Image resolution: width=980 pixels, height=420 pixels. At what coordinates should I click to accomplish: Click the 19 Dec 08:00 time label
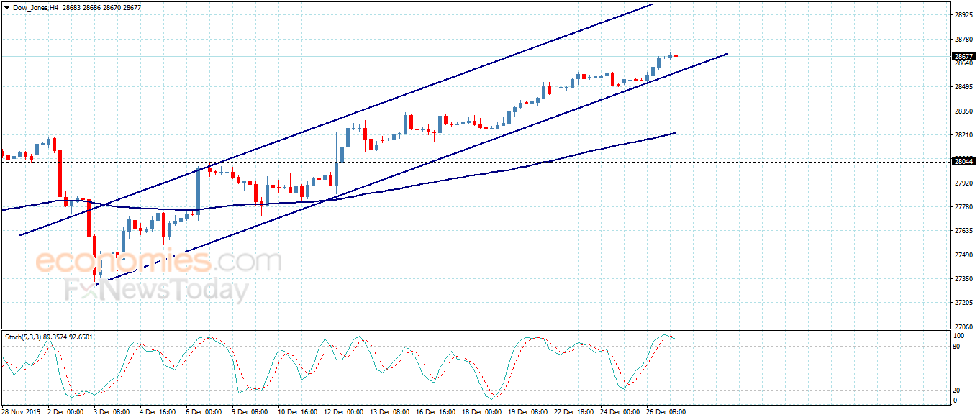click(528, 412)
